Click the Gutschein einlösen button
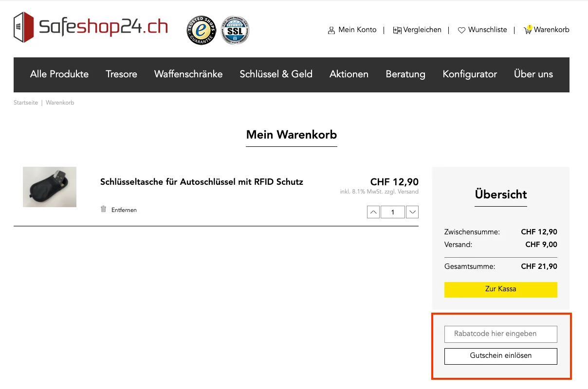This screenshot has height=389, width=588. pos(500,356)
